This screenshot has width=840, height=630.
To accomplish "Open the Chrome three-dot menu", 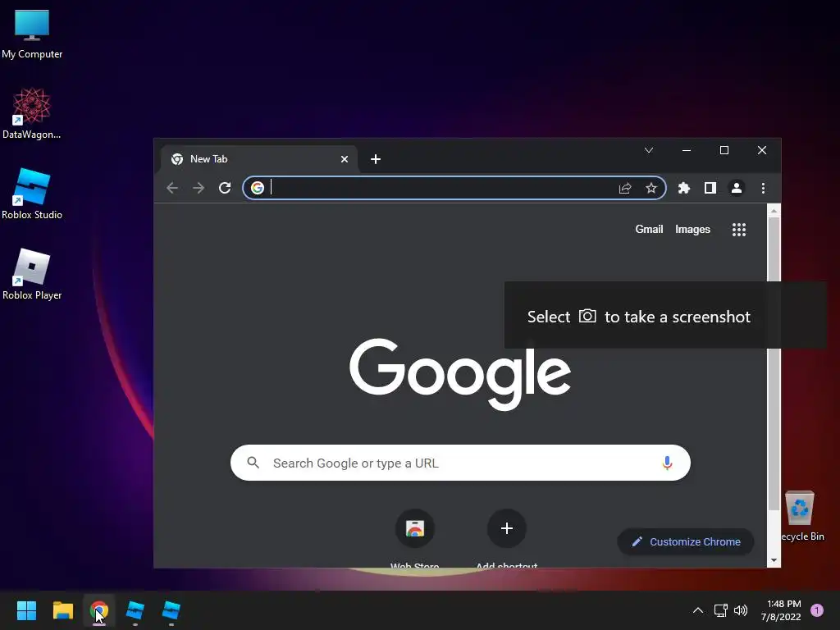I will pos(764,188).
